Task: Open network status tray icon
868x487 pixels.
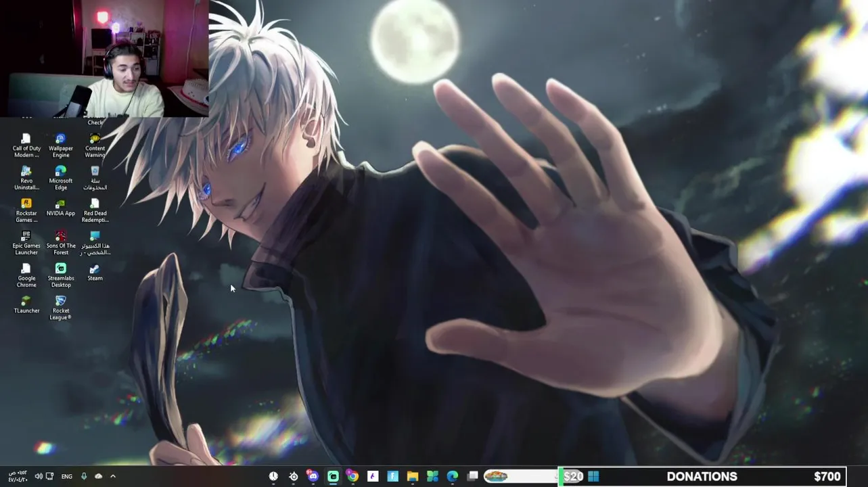Action: tap(50, 476)
